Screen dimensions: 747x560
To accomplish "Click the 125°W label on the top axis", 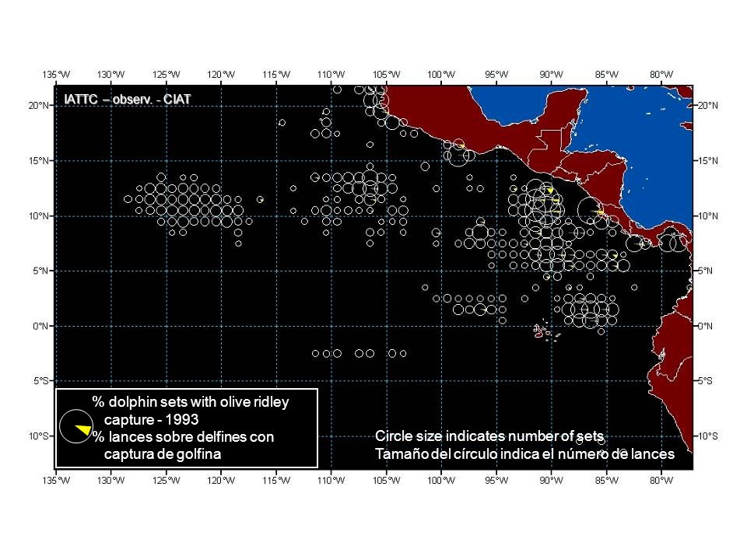I will pyautogui.click(x=167, y=75).
